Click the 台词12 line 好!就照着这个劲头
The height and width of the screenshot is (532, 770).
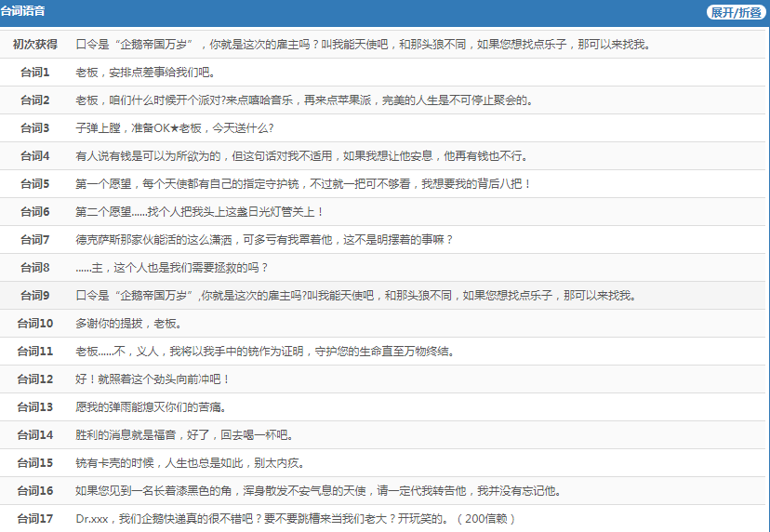point(153,379)
